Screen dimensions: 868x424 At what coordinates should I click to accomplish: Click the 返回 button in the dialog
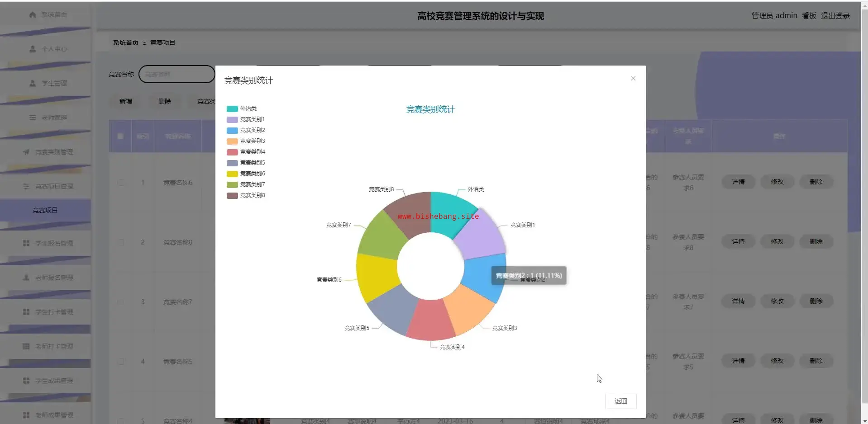coord(620,401)
